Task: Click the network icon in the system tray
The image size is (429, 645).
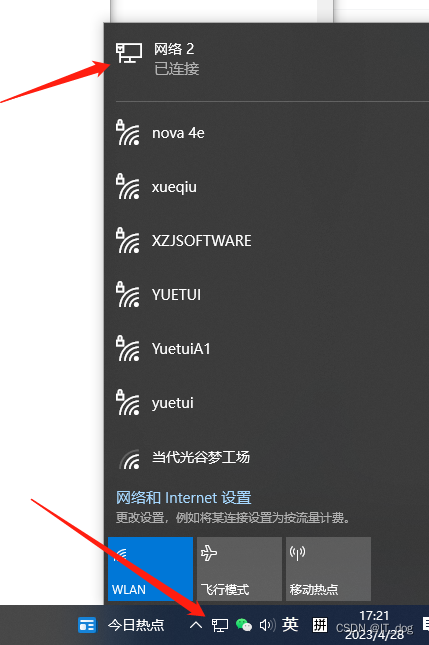Action: click(x=220, y=625)
